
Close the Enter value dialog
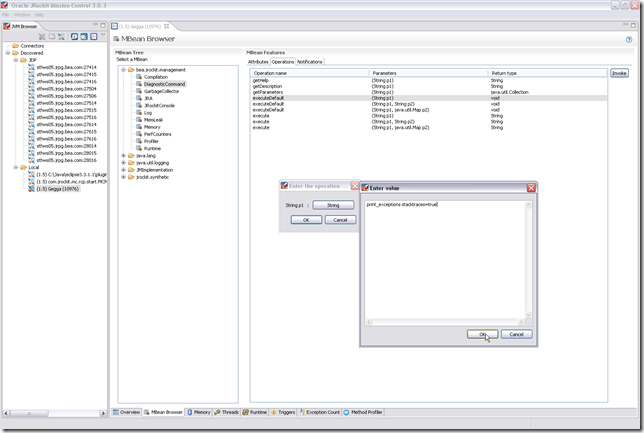(x=531, y=188)
